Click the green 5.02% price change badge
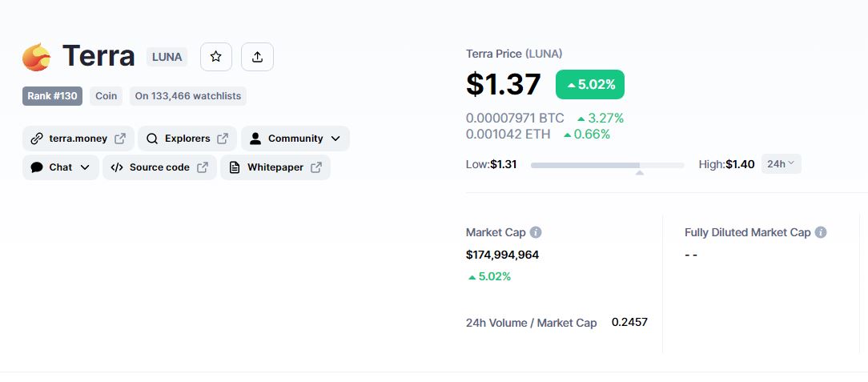This screenshot has height=382, width=868. point(590,85)
